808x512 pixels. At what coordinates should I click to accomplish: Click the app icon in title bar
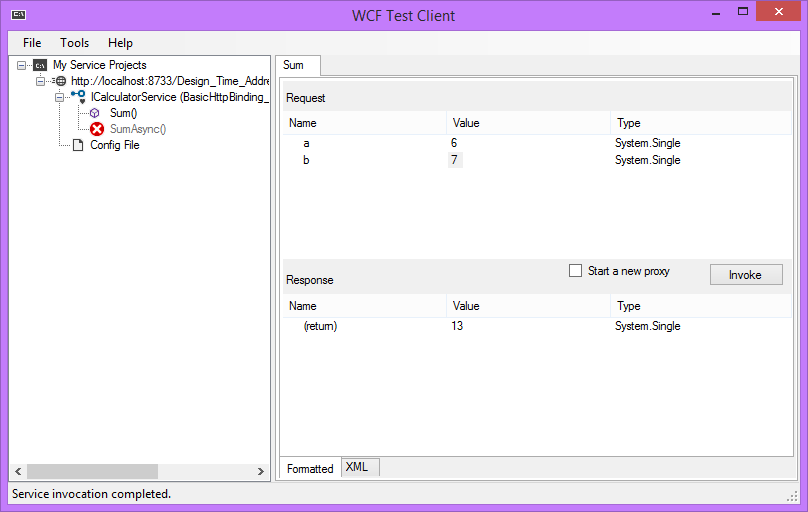pyautogui.click(x=19, y=15)
